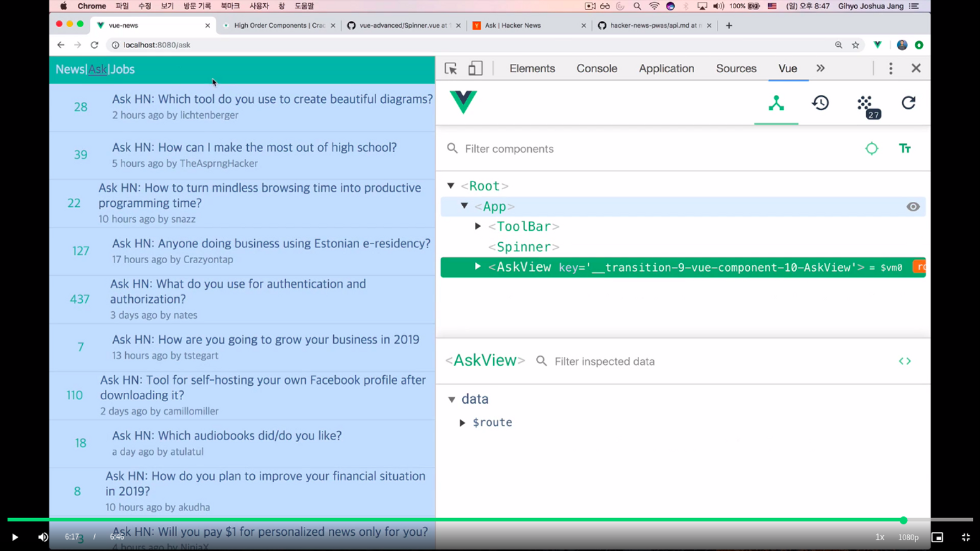The height and width of the screenshot is (551, 980).
Task: Open the Chrome profile avatar
Action: (902, 45)
